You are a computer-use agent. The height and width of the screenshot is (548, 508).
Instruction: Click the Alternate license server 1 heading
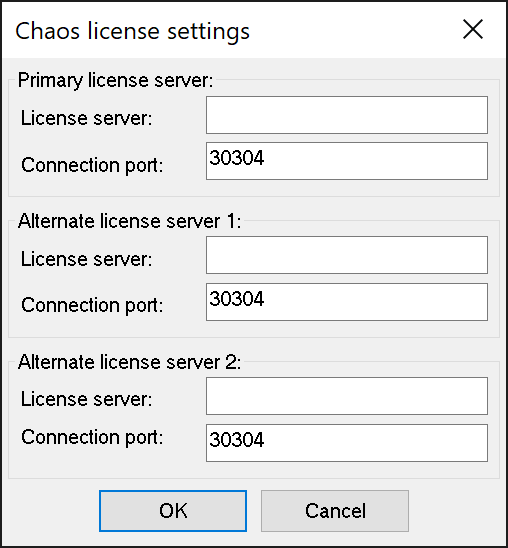pos(130,221)
